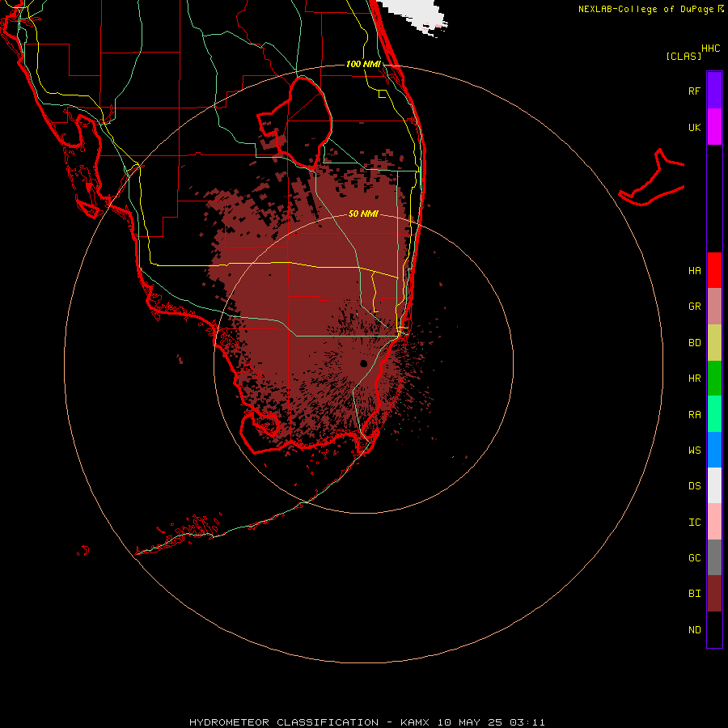Click the Hydrometeor Classification KAMX title text
728x728 pixels.
pyautogui.click(x=366, y=722)
